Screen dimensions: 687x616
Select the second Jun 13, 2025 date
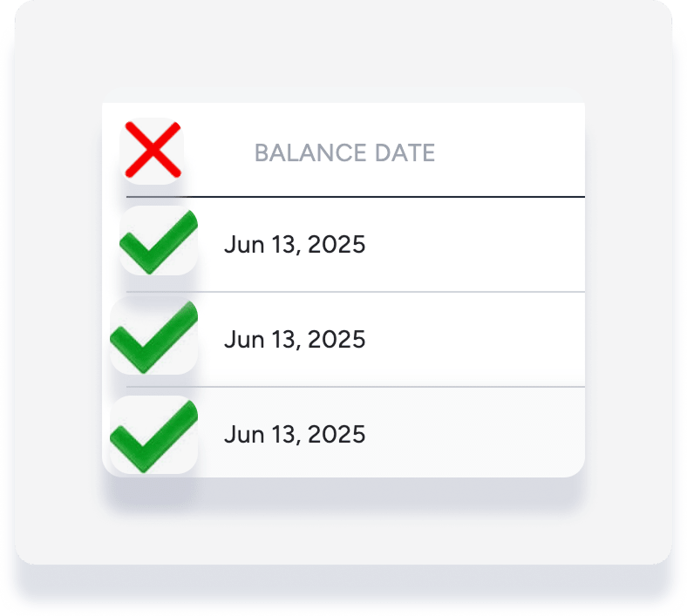coord(295,339)
